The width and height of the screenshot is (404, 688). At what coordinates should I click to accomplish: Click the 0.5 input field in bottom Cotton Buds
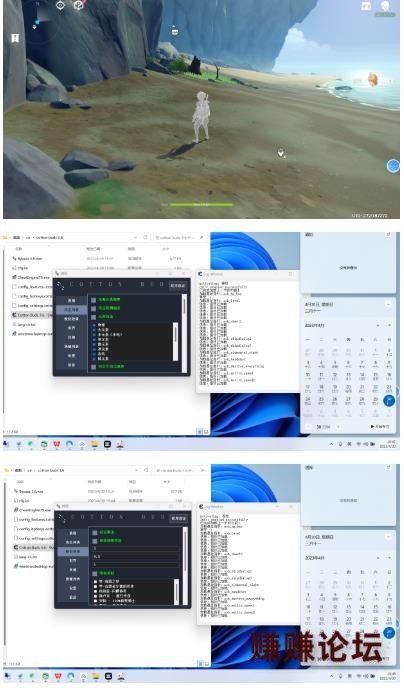(x=136, y=556)
